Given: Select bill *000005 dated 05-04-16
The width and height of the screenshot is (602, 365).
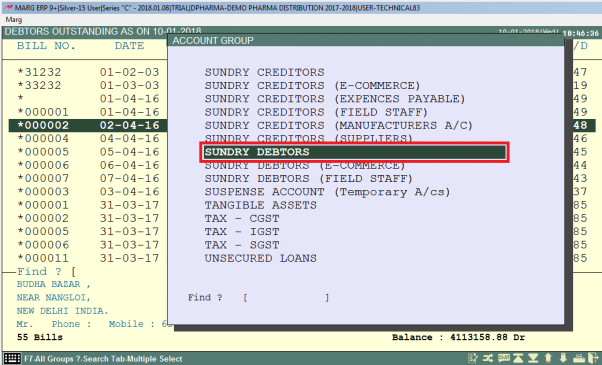Looking at the screenshot, I should (x=88, y=152).
